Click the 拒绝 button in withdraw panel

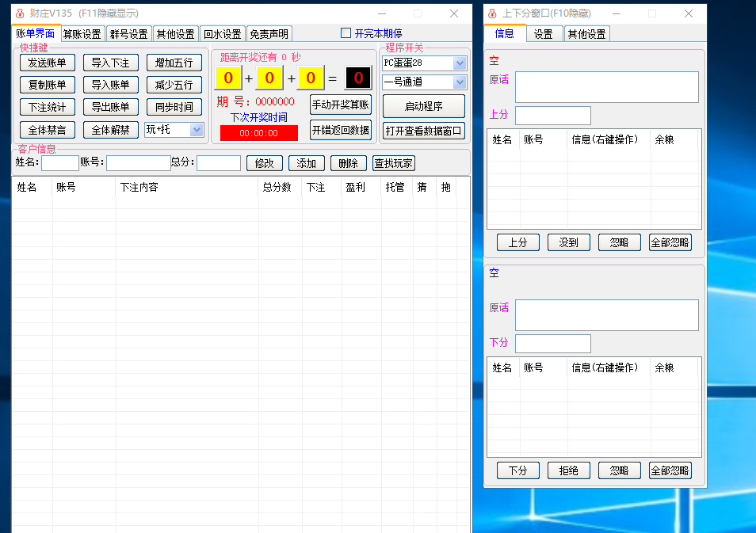pos(568,470)
